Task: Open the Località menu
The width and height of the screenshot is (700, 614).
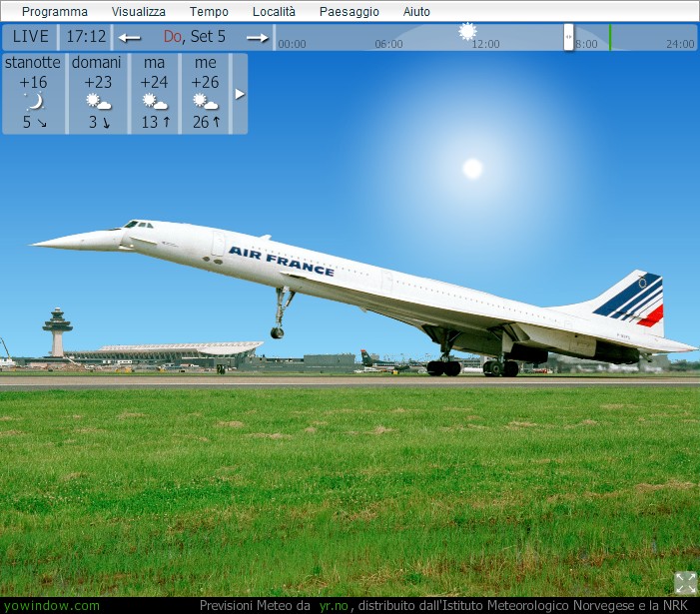Action: coord(274,12)
